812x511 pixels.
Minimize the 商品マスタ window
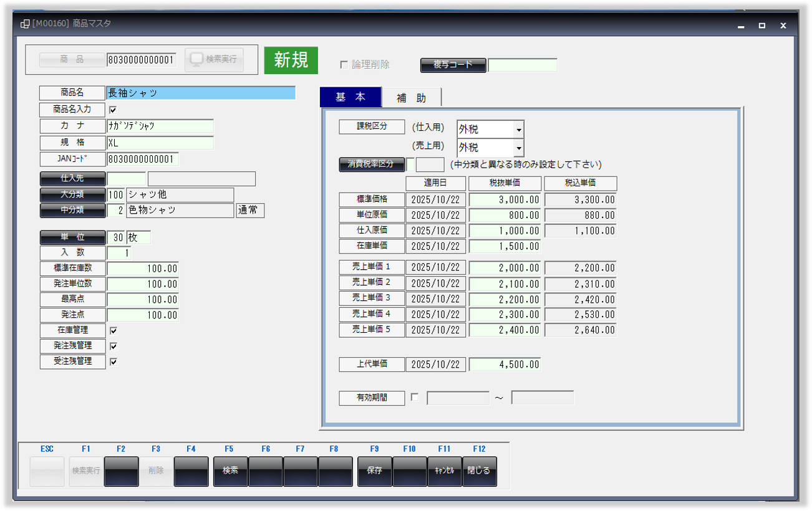tap(740, 26)
